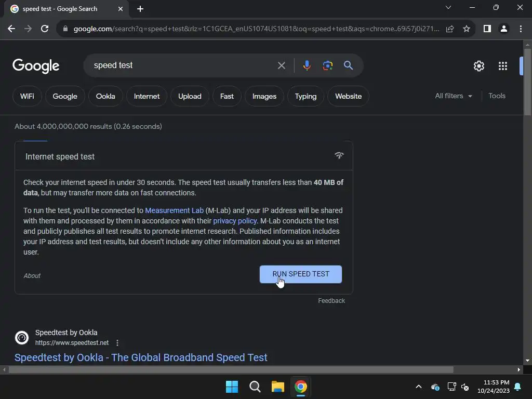
Task: Open tab search chevron in title bar
Action: pos(448,7)
